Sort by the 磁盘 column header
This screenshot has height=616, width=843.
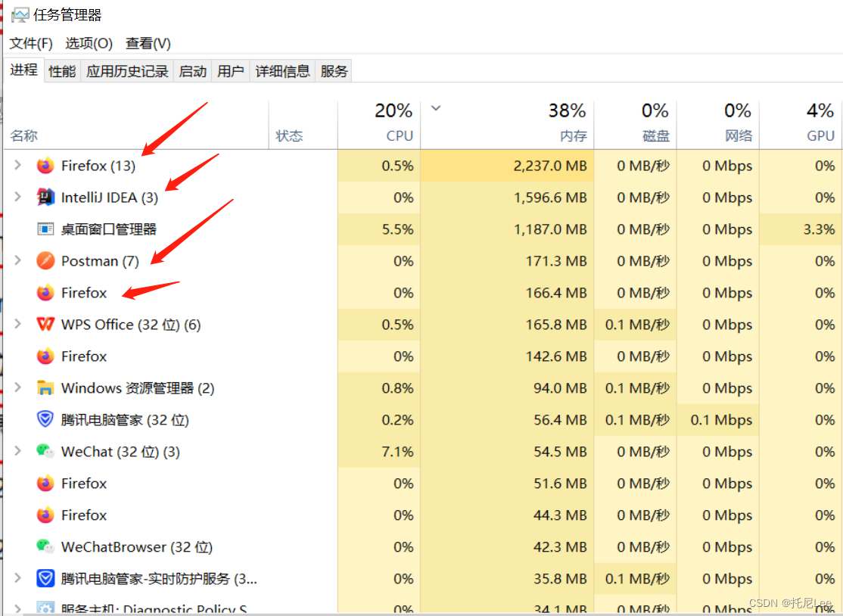[636, 125]
